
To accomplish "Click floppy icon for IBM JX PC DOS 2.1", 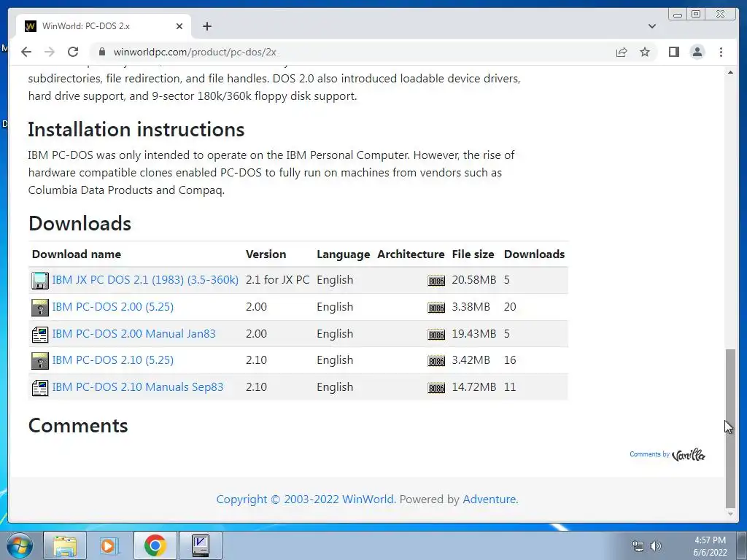I will 40,281.
